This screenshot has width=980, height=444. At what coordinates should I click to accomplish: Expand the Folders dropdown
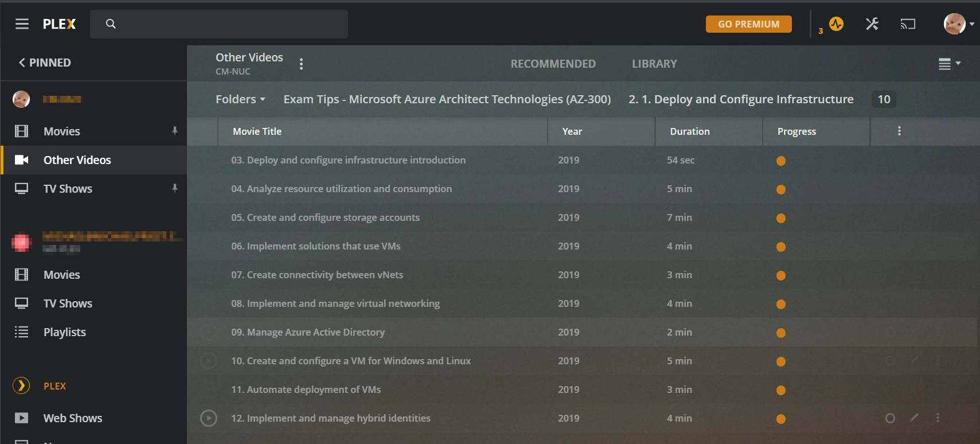pos(240,99)
